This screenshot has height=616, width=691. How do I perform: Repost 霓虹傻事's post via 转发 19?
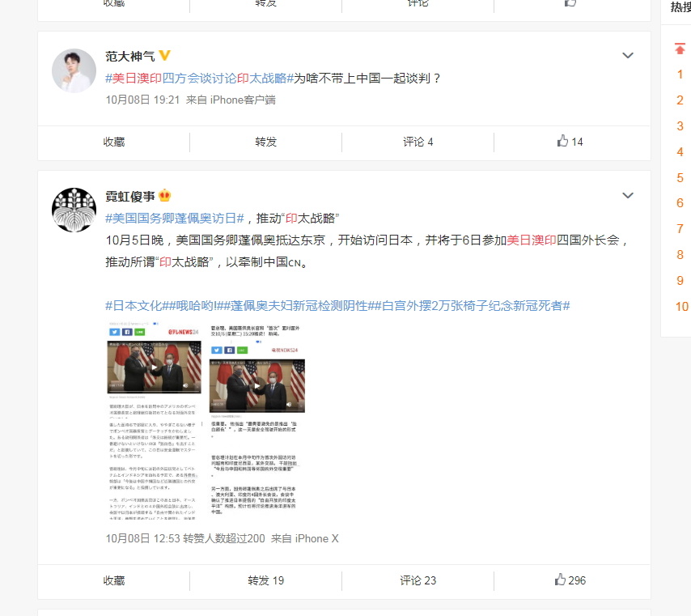265,580
